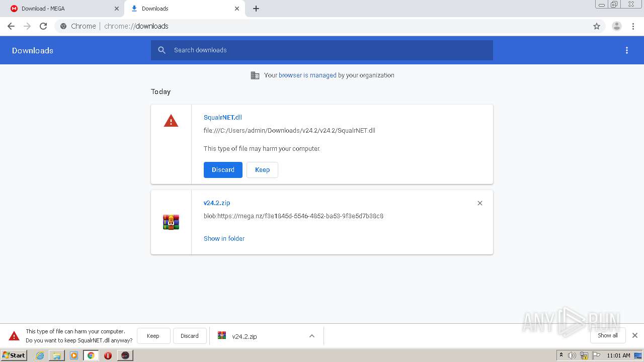
Task: Remove v24.2.zip from the list
Action: tap(480, 203)
